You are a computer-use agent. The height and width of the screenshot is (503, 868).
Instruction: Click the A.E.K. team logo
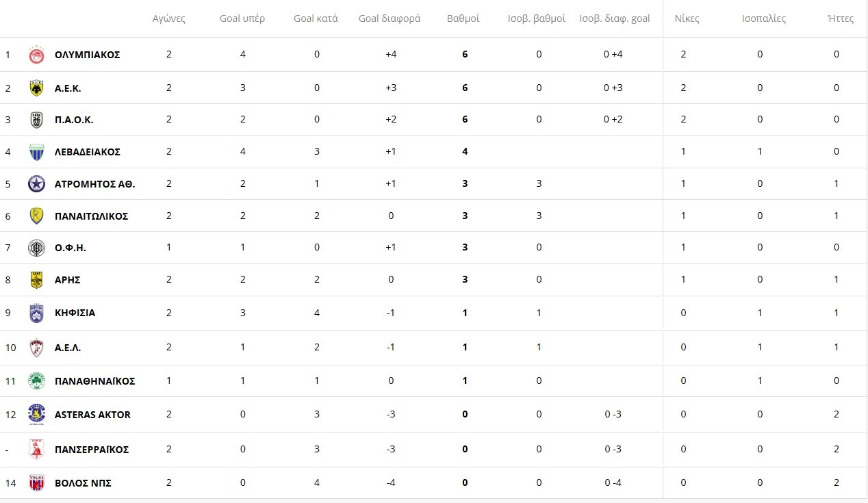point(36,88)
